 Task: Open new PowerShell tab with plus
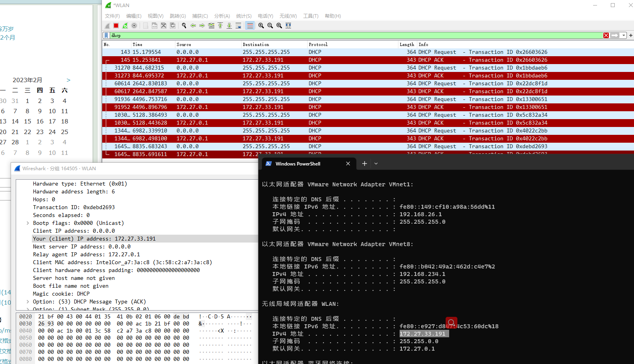point(365,164)
